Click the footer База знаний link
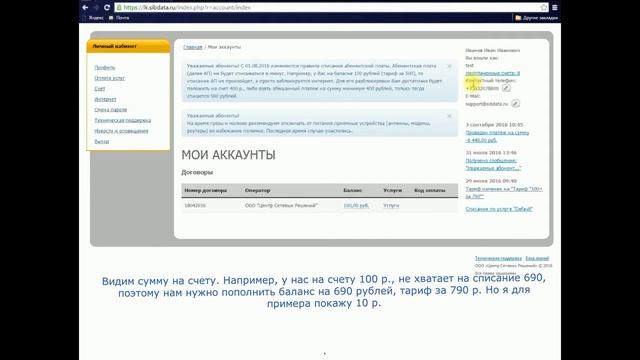Viewport: 640px width, 360px height. [x=537, y=258]
